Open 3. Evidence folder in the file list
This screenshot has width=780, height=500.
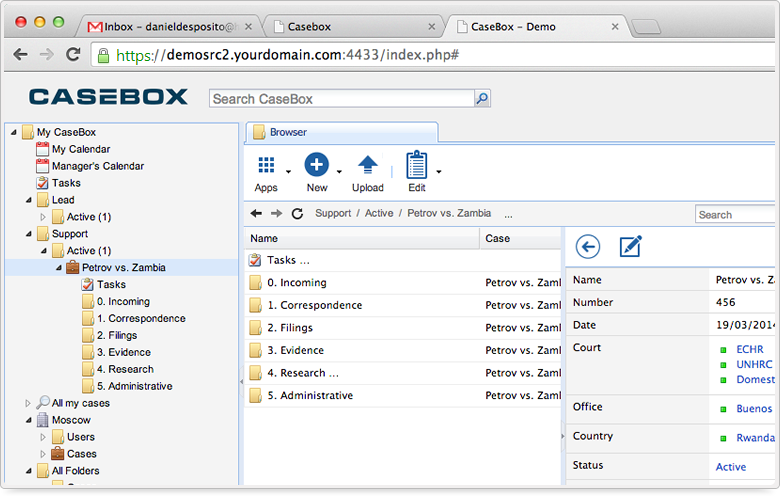pyautogui.click(x=402, y=350)
